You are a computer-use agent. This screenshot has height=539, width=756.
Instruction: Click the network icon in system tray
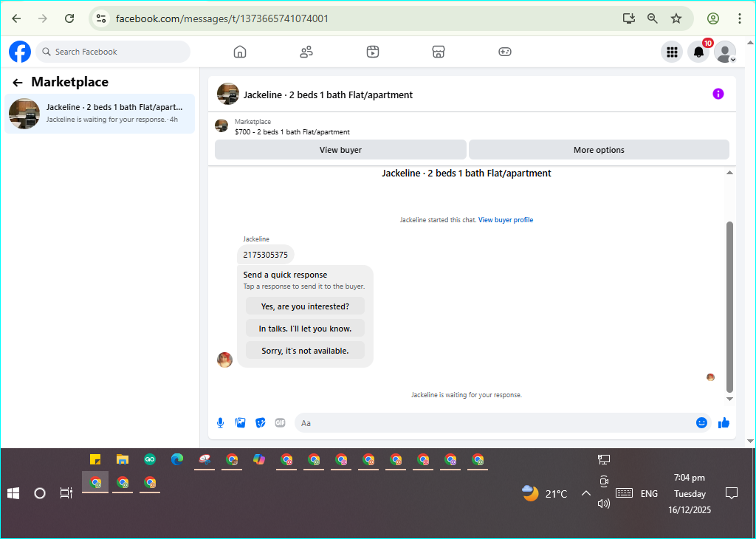[604, 459]
